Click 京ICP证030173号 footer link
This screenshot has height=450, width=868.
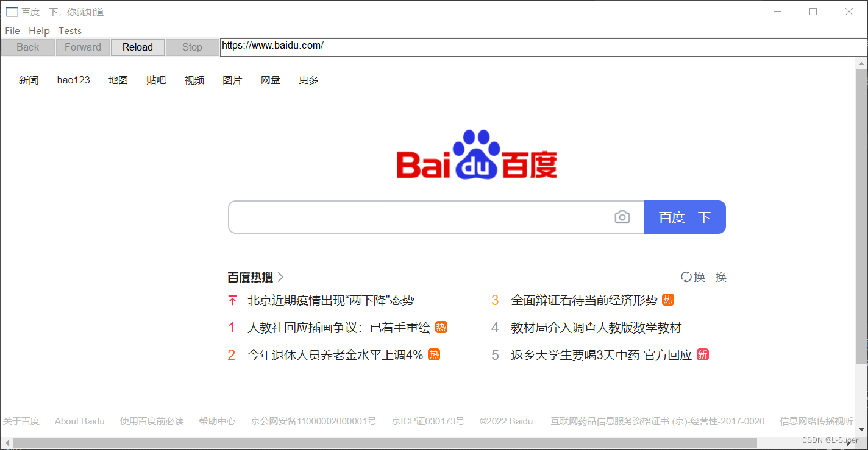point(428,421)
